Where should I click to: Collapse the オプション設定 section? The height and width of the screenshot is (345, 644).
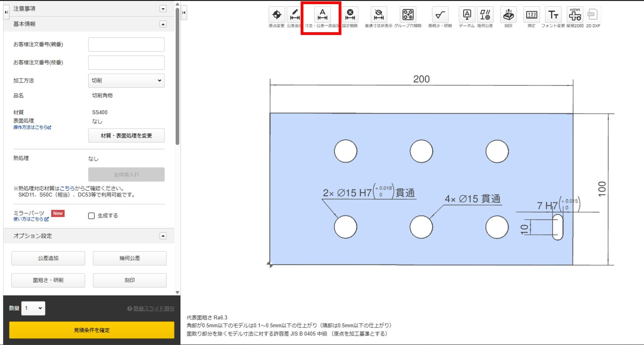pos(163,235)
